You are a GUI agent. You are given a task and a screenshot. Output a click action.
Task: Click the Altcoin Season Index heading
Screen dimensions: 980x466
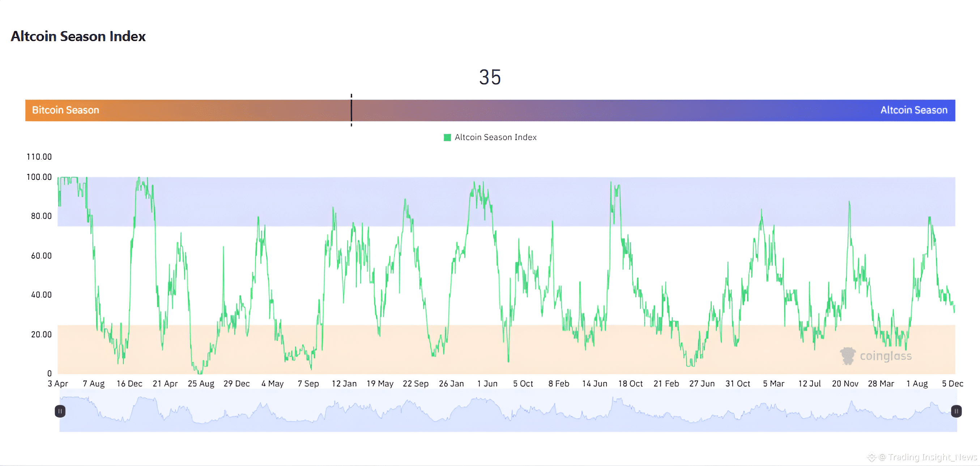point(78,36)
